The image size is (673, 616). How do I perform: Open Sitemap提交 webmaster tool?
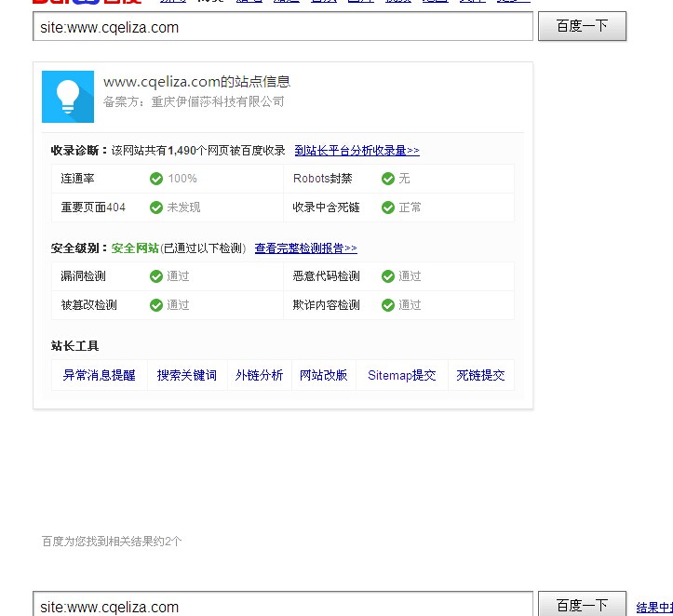[x=402, y=375]
